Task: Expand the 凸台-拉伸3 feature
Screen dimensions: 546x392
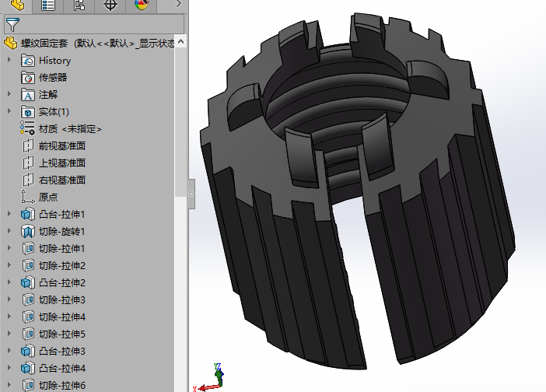Action: 9,350
